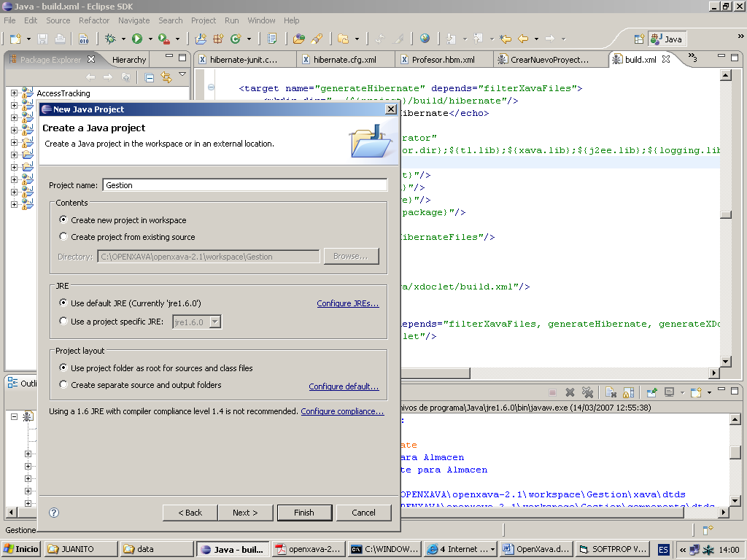Image resolution: width=747 pixels, height=560 pixels.
Task: Open the Configure JREs link
Action: (347, 303)
